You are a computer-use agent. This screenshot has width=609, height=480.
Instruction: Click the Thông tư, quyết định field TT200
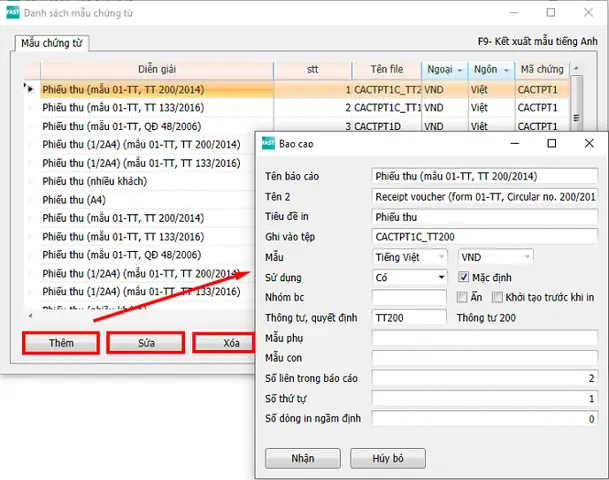click(x=409, y=318)
